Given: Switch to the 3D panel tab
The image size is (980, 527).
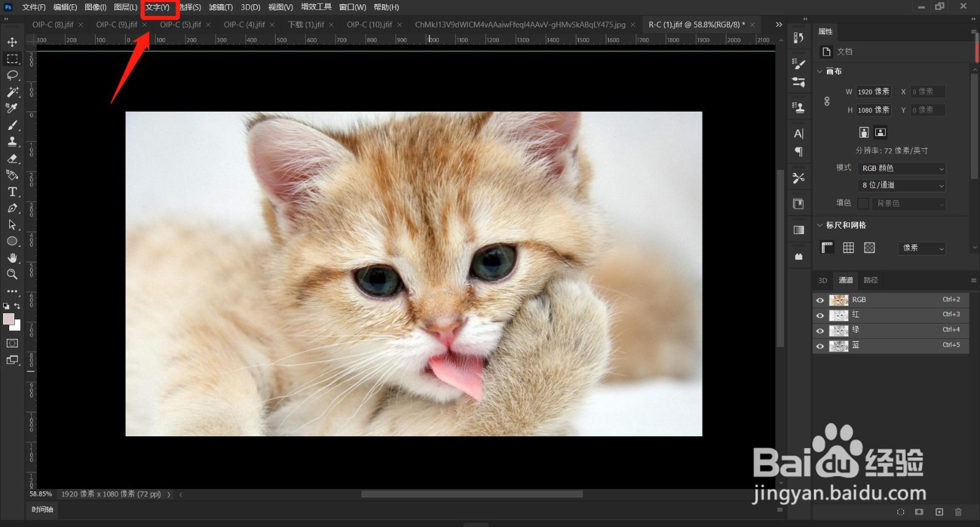Looking at the screenshot, I should pyautogui.click(x=823, y=280).
